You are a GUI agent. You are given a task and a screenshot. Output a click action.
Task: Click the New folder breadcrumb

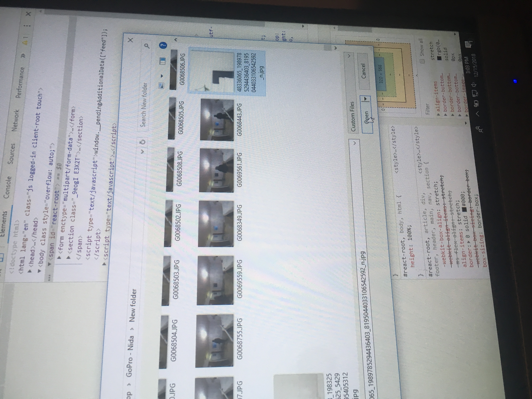pos(133,305)
